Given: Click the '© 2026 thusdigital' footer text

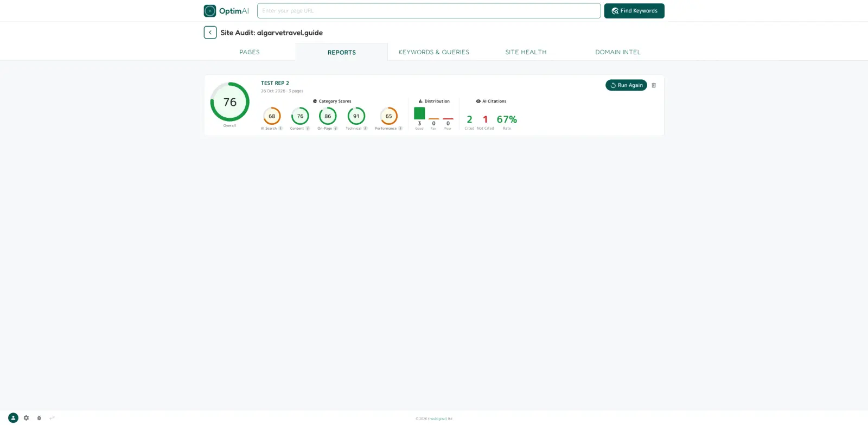Looking at the screenshot, I should pyautogui.click(x=434, y=419).
